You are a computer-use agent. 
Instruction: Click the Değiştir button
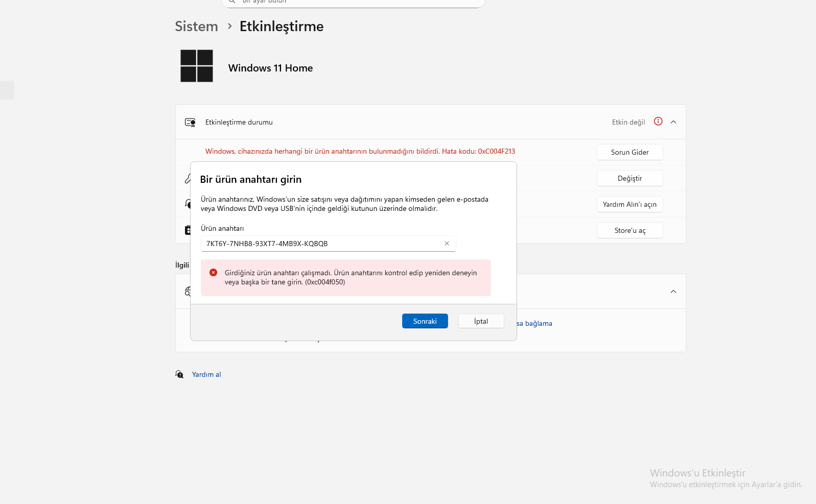(630, 178)
